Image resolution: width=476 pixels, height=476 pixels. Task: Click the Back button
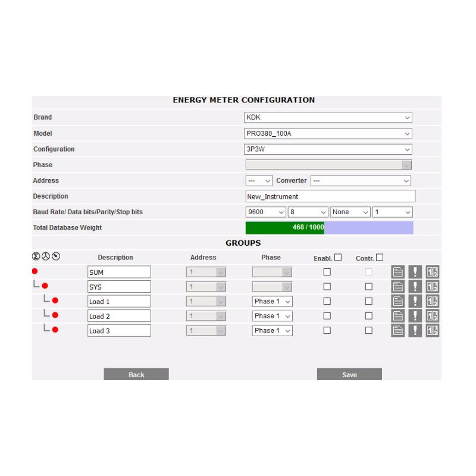pos(136,374)
